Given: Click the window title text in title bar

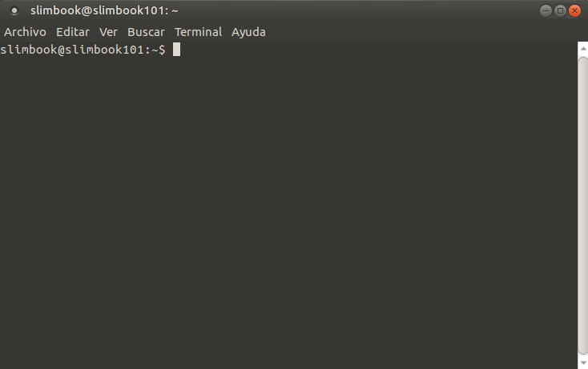Looking at the screenshot, I should (x=104, y=10).
